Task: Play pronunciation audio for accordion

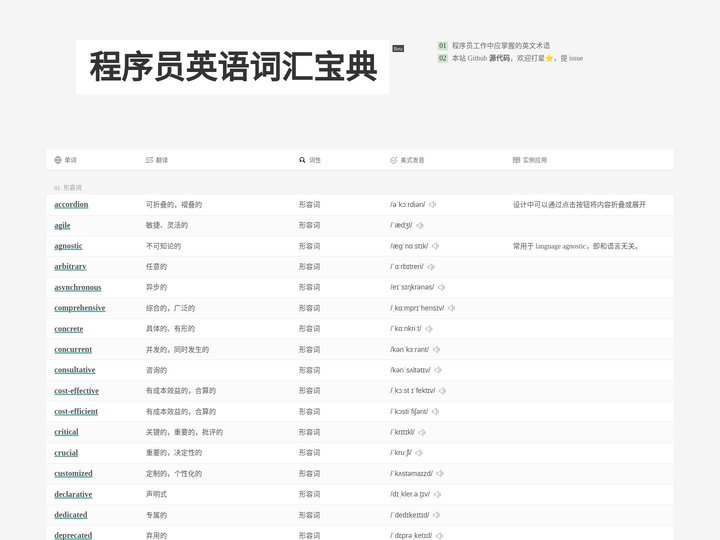Action: [433, 204]
